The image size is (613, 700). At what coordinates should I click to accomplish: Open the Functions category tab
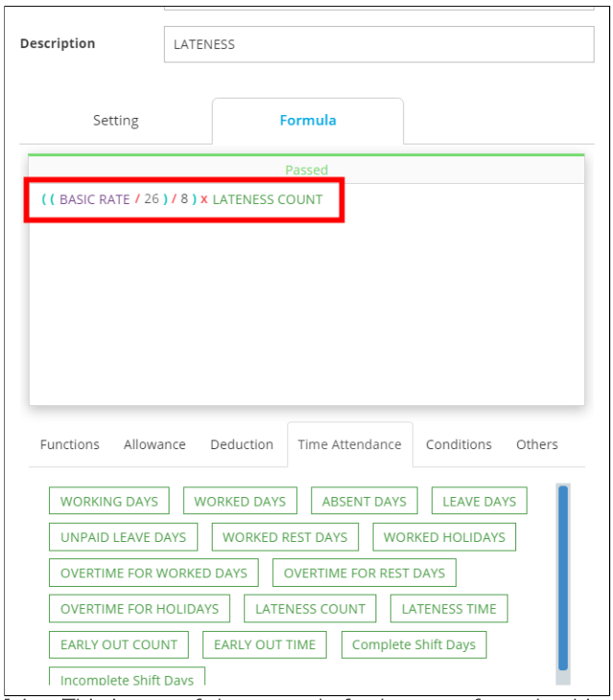[x=69, y=444]
